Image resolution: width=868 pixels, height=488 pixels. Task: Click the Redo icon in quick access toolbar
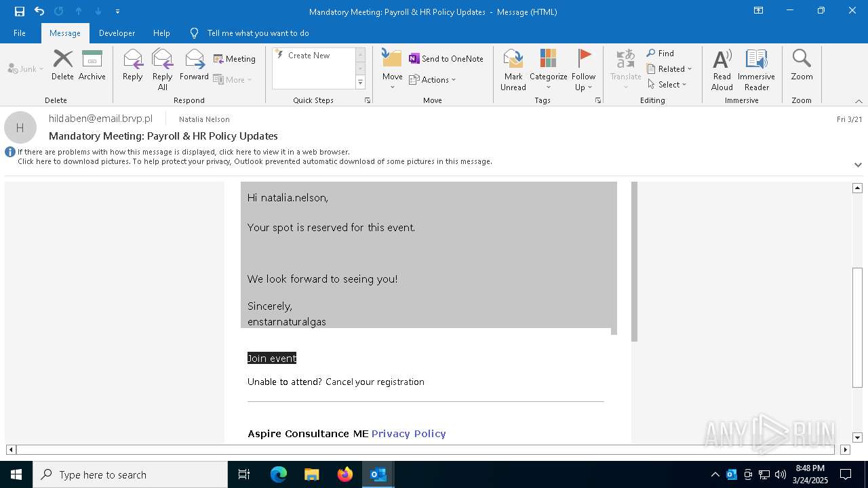click(x=59, y=12)
